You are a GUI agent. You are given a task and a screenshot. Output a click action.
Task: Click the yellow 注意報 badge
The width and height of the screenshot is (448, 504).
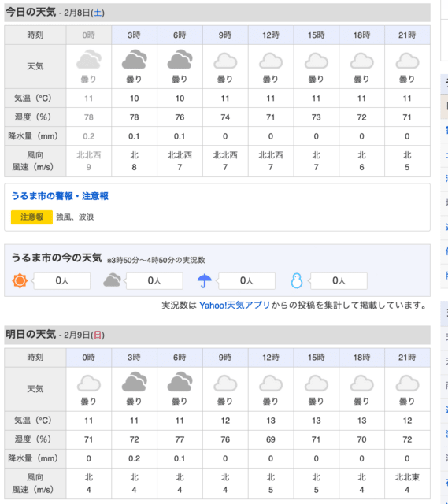click(31, 217)
